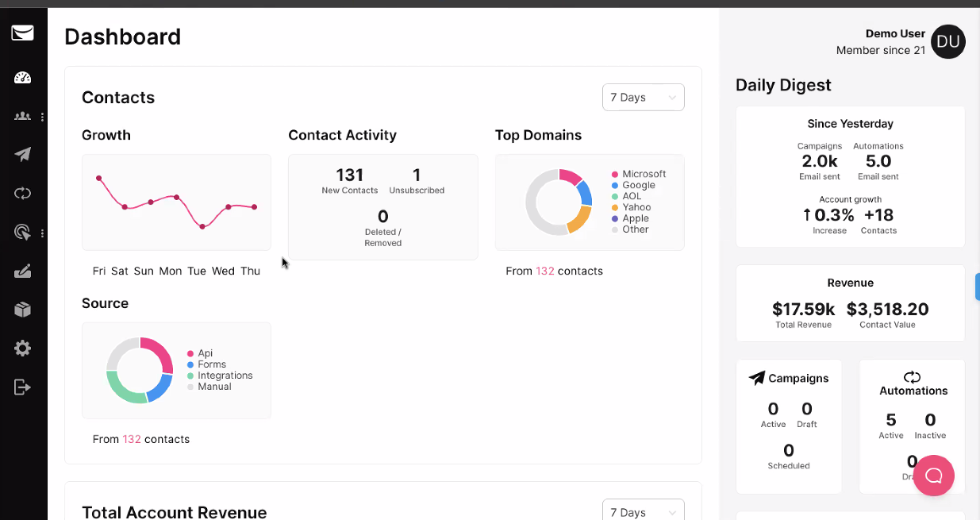
Task: Open Campaigns via the paper plane icon
Action: click(x=22, y=154)
